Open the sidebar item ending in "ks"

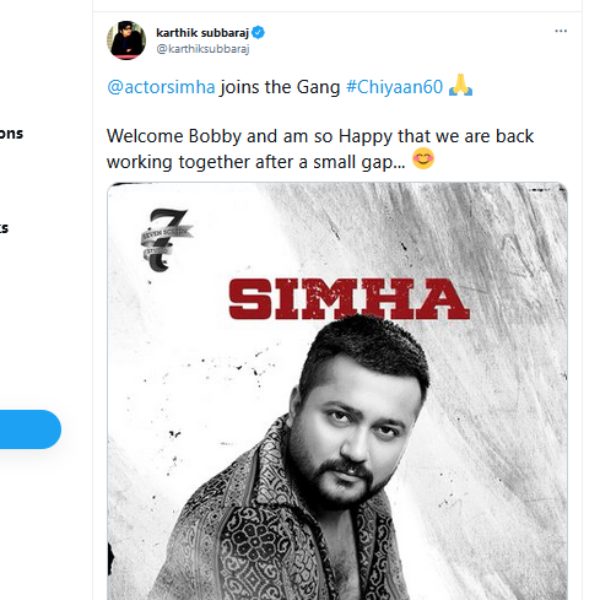coord(4,228)
